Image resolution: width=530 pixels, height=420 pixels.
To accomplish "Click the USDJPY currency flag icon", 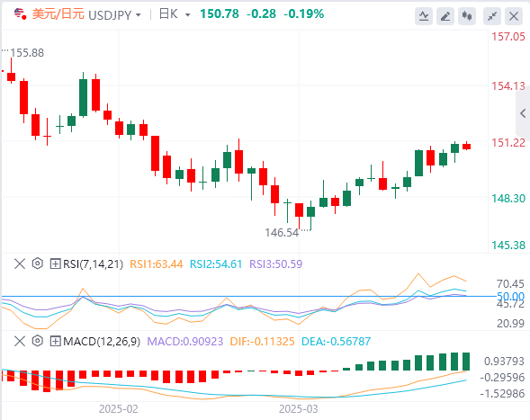I will click(21, 13).
